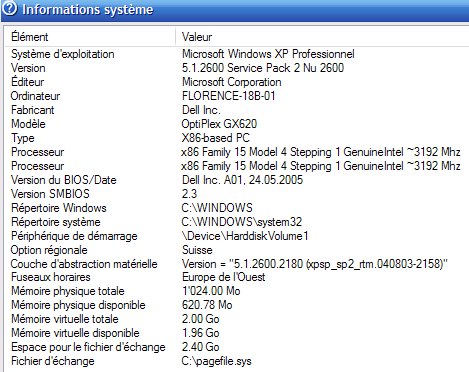Select the Version 5.1.2600 Service Pack 2 value

(x=263, y=68)
